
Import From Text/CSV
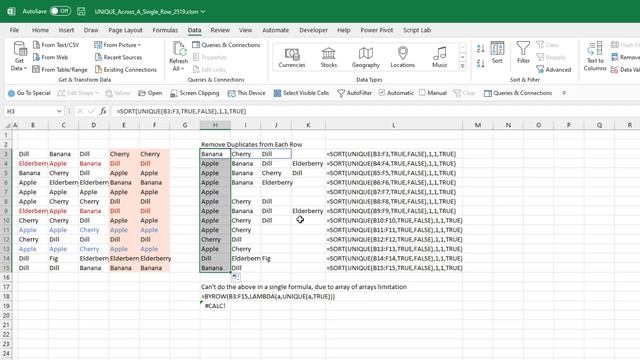tap(56, 45)
